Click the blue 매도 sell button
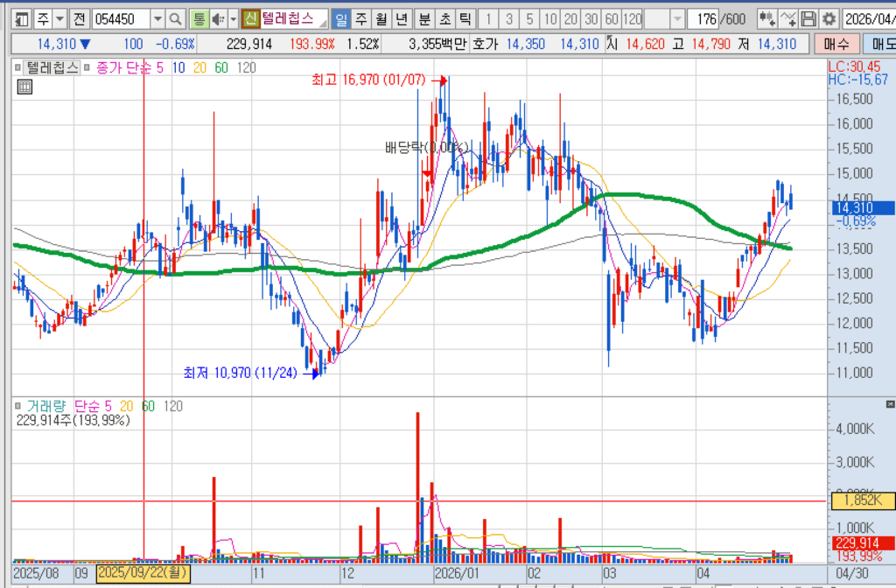The width and height of the screenshot is (896, 588). 879,44
